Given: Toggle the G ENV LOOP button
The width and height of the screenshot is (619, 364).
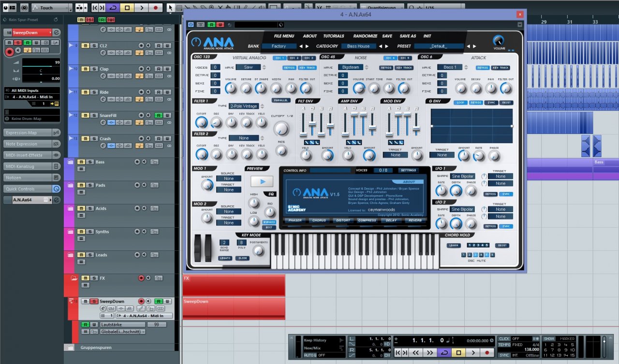Looking at the screenshot, I should coord(460,102).
